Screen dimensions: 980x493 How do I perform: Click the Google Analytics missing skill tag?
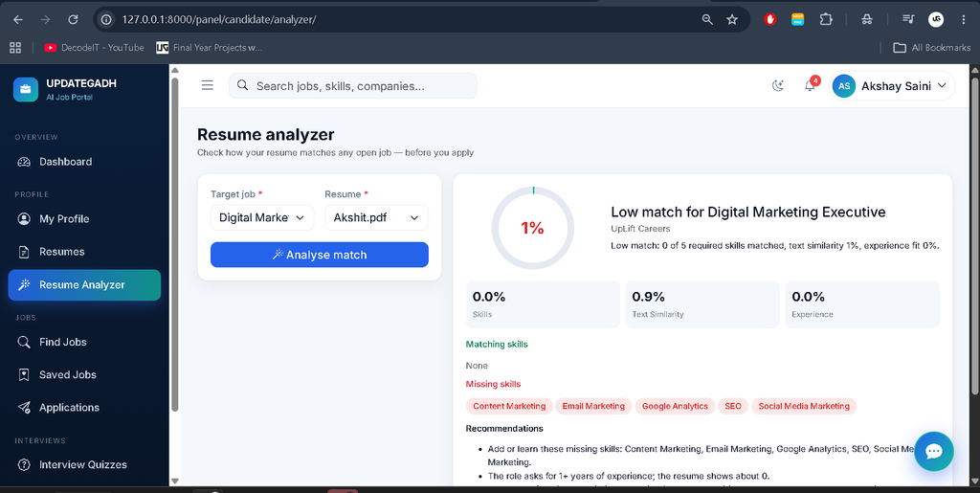pyautogui.click(x=675, y=406)
